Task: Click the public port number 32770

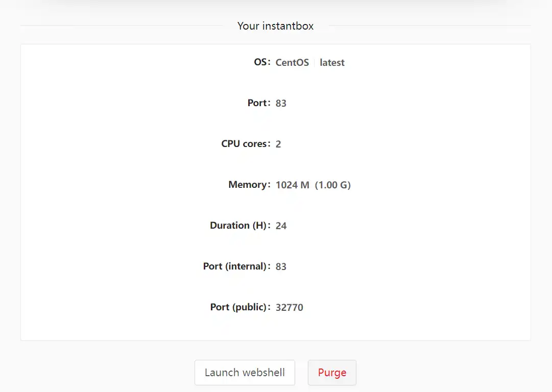Action: point(289,307)
